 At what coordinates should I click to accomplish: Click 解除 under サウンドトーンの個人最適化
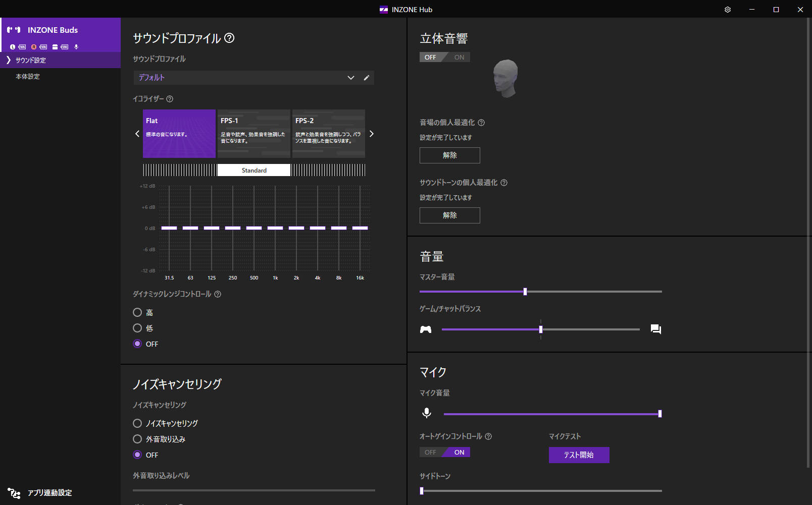(x=450, y=215)
